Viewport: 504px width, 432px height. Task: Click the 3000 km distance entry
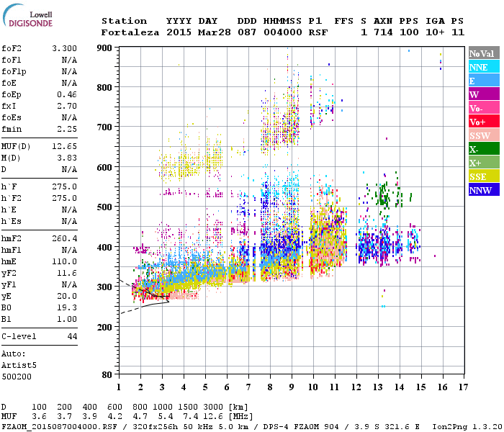213,407
